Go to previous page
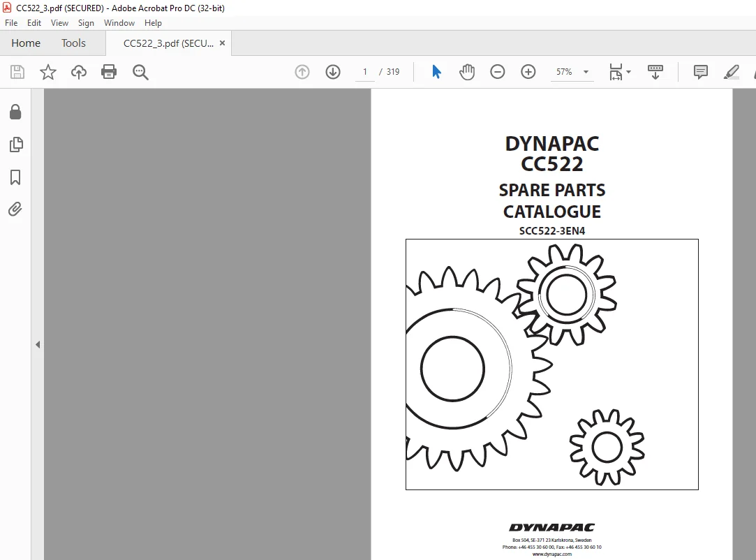Viewport: 756px width, 560px height. pos(302,72)
